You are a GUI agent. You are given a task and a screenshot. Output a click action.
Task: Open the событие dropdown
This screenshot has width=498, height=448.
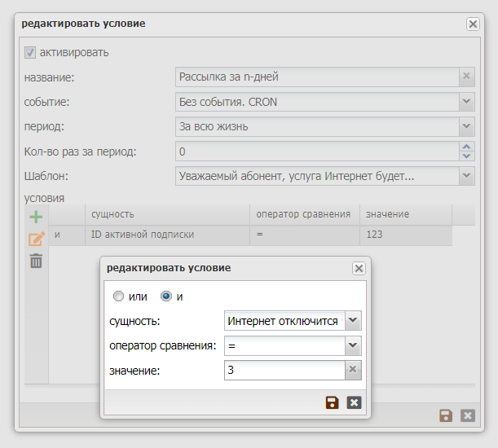[466, 102]
